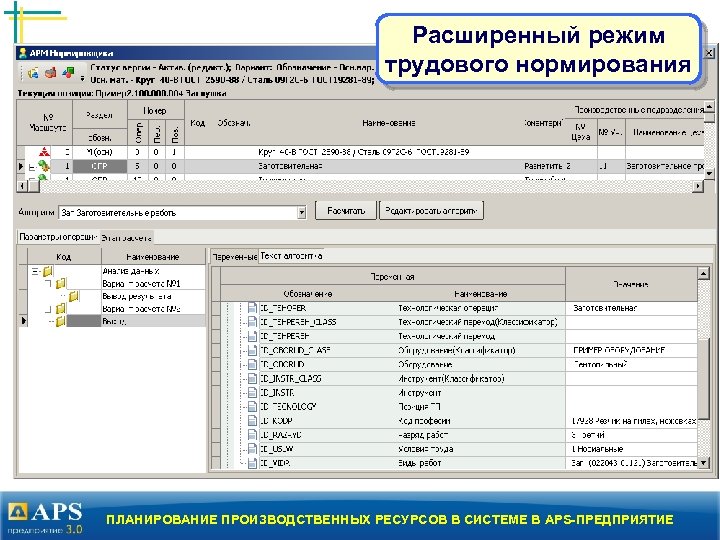
Task: Click the ПРИМЕР ОБОРУДОВАНИЕ value cell
Action: tap(631, 350)
